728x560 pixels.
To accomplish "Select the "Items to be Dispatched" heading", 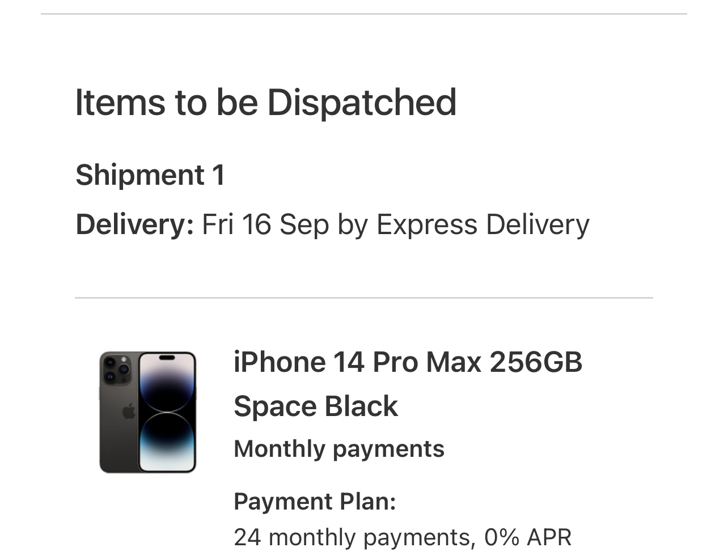I will [x=265, y=103].
